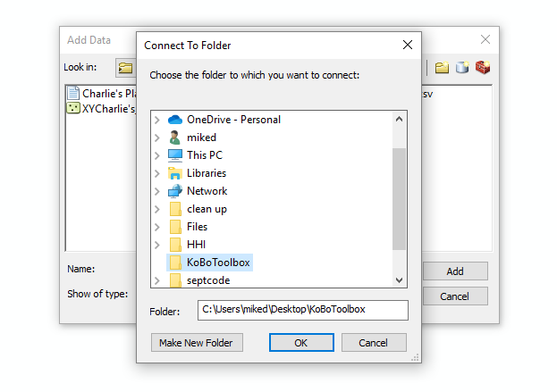The height and width of the screenshot is (392, 557).
Task: Close the Connect To Folder dialog
Action: (408, 45)
